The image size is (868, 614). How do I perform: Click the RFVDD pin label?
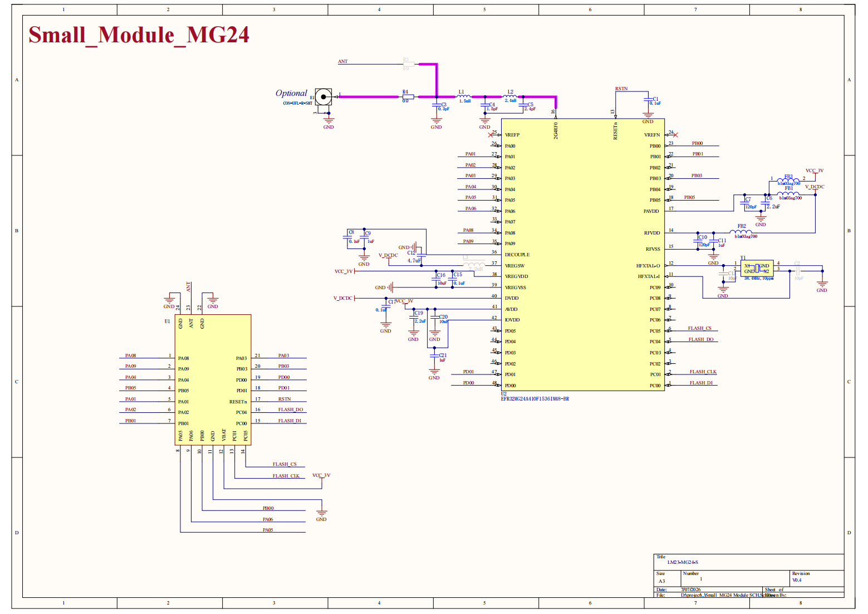pos(652,233)
